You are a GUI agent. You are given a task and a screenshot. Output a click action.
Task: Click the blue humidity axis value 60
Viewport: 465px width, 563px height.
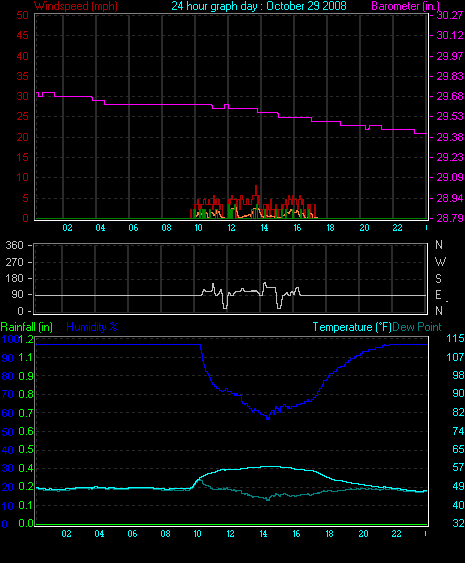pos(8,413)
